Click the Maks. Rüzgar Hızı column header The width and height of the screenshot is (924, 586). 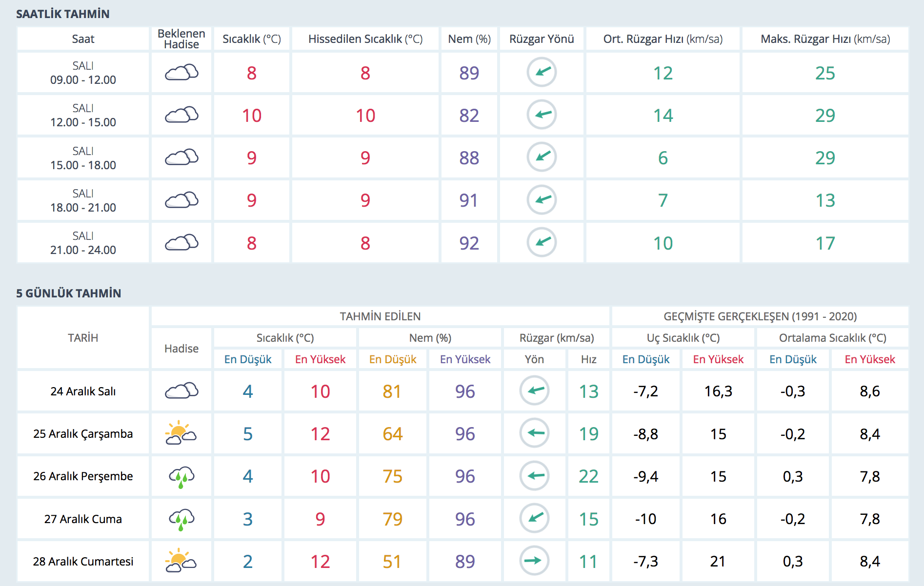coord(825,39)
